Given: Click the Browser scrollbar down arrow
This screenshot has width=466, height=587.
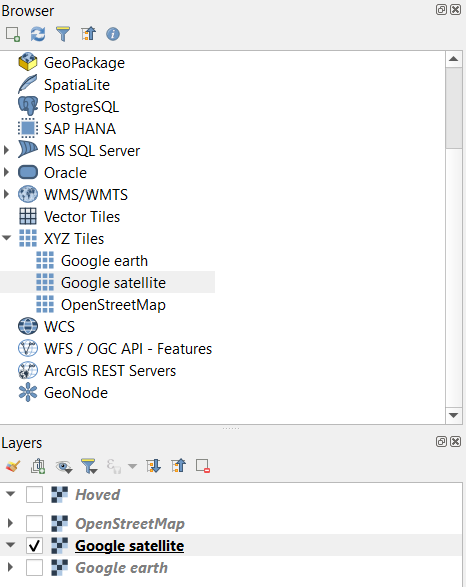Looking at the screenshot, I should click(x=454, y=415).
